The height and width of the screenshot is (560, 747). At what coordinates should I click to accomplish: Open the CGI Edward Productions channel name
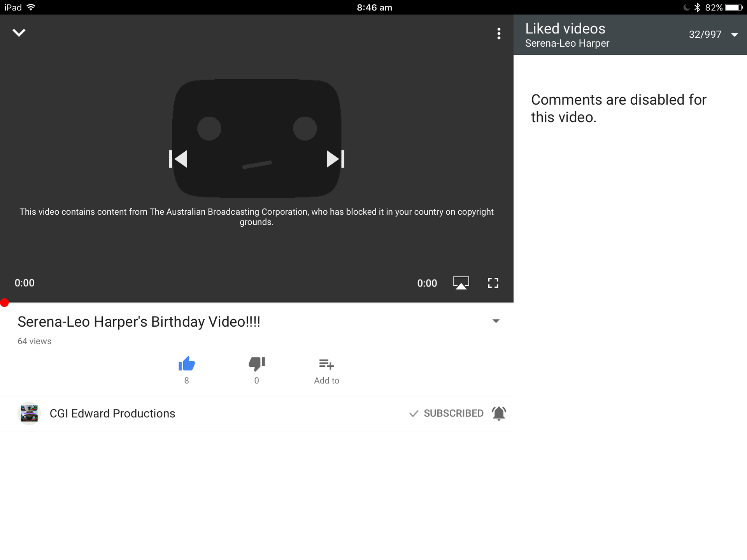click(x=112, y=413)
